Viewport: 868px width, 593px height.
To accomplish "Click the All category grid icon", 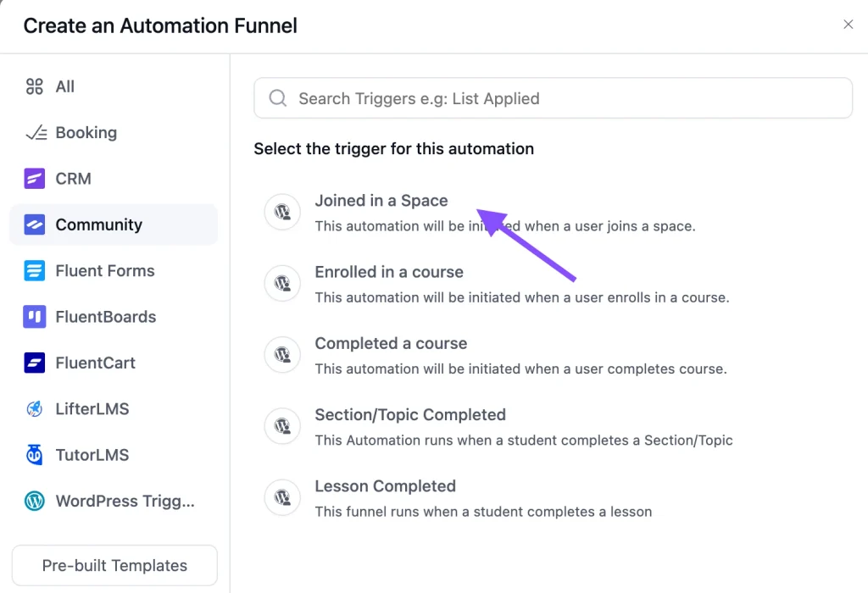I will [x=34, y=86].
